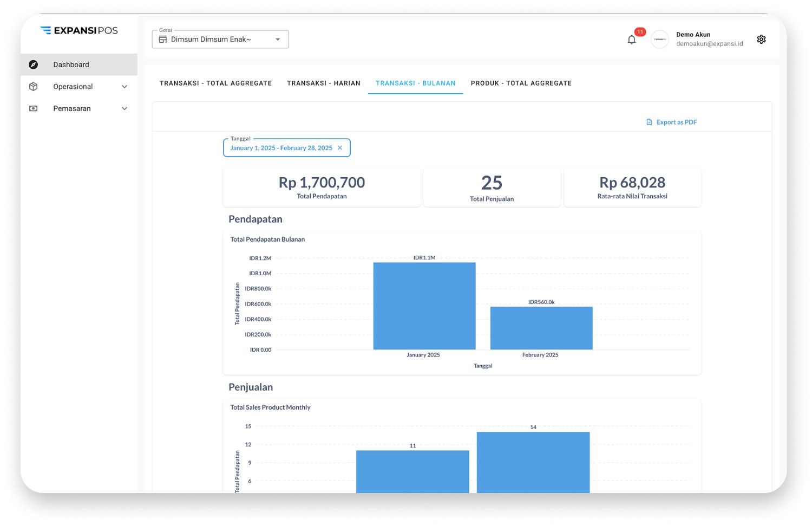
Task: Click the Pemasaran money icon
Action: click(x=34, y=108)
